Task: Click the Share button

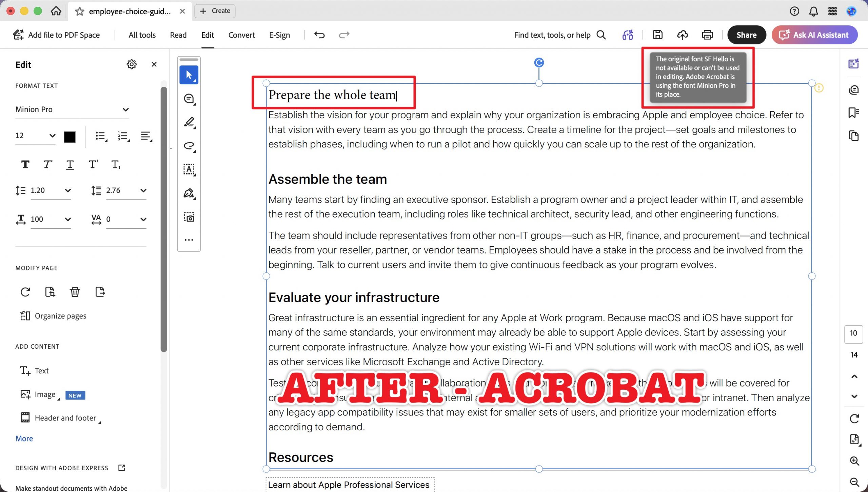Action: point(746,35)
